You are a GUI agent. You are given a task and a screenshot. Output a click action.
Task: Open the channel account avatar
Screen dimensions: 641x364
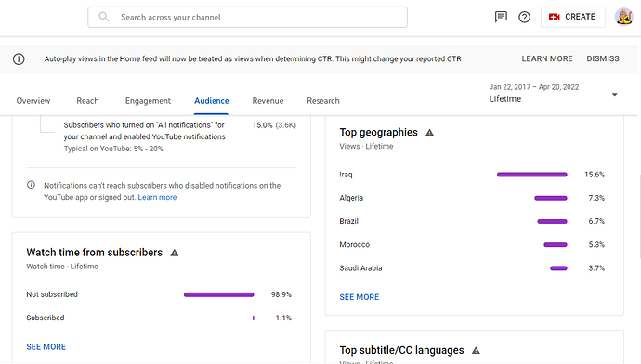pyautogui.click(x=624, y=17)
